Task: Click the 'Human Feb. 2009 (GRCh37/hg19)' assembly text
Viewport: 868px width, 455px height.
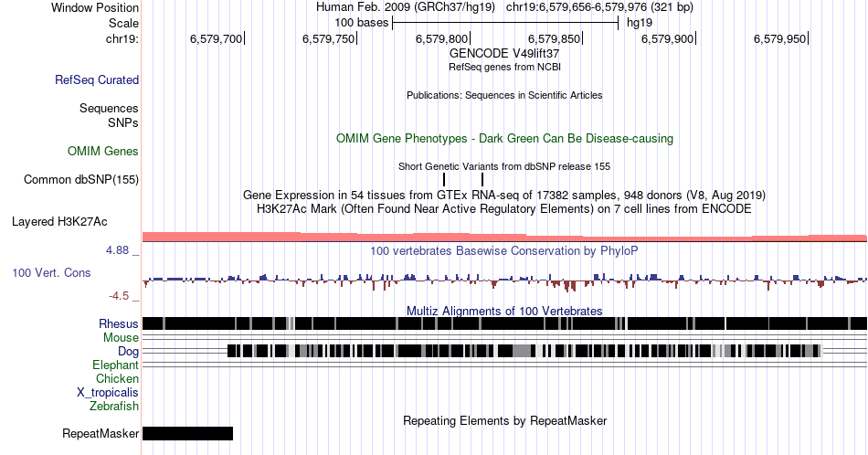Action: tap(405, 7)
